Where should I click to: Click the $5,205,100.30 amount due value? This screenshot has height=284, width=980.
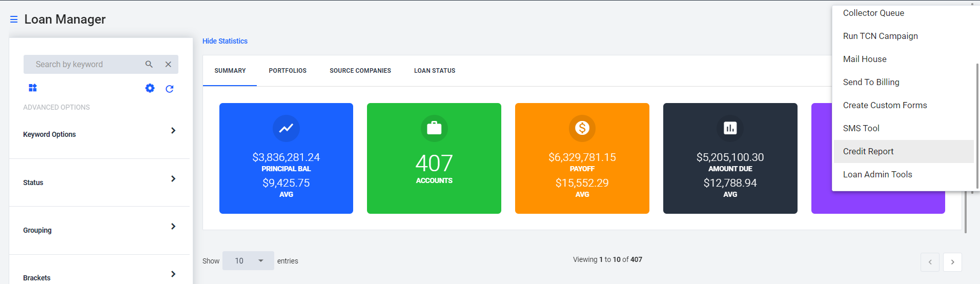tap(730, 157)
